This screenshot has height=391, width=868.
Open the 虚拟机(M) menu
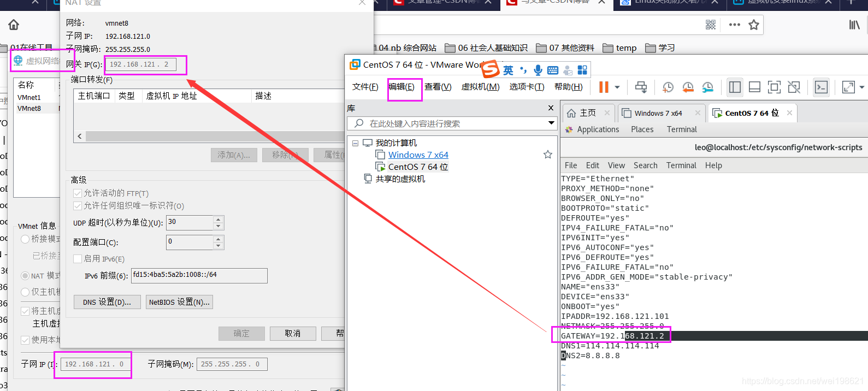point(480,87)
